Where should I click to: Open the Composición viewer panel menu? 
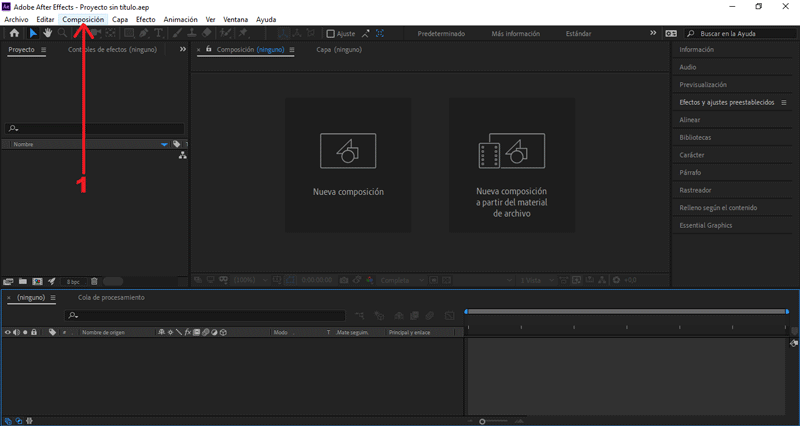click(x=292, y=50)
